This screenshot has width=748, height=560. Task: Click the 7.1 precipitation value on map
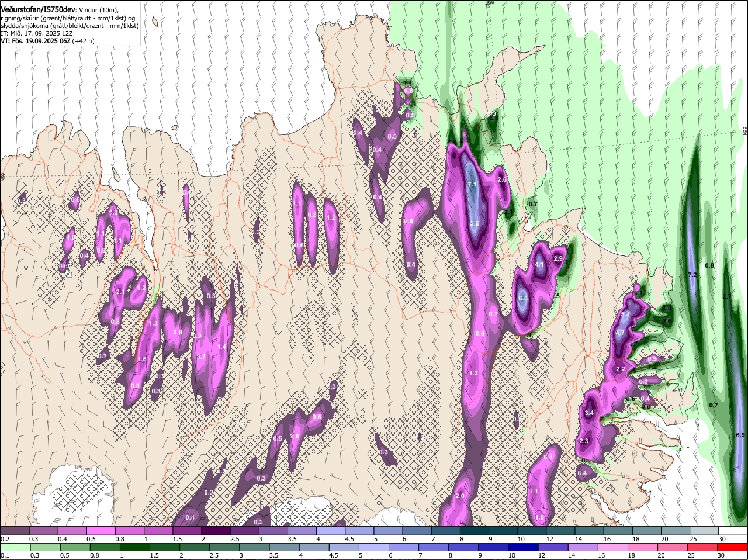pos(473,184)
